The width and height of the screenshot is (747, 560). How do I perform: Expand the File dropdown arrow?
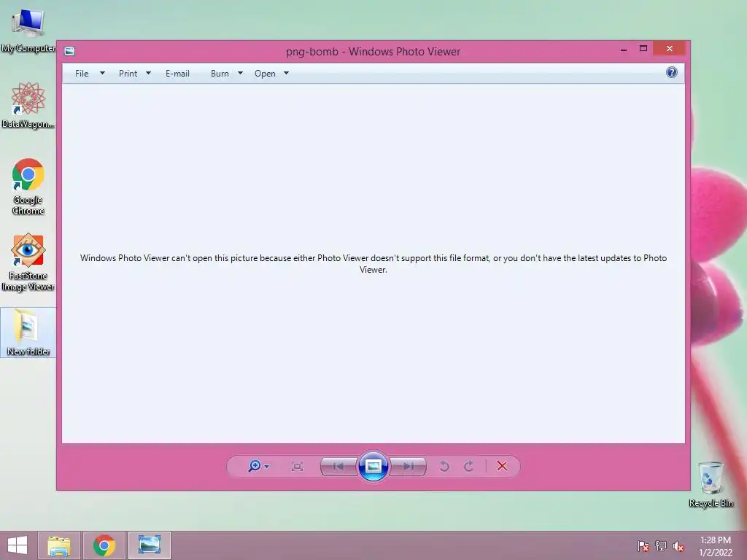(102, 74)
